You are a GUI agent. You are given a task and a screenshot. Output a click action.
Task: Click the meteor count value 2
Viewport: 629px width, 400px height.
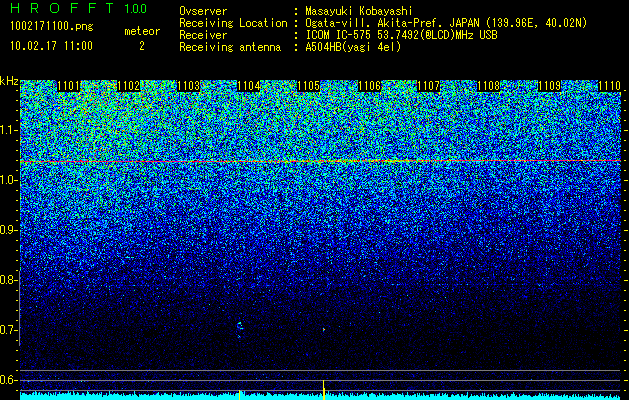click(x=142, y=46)
